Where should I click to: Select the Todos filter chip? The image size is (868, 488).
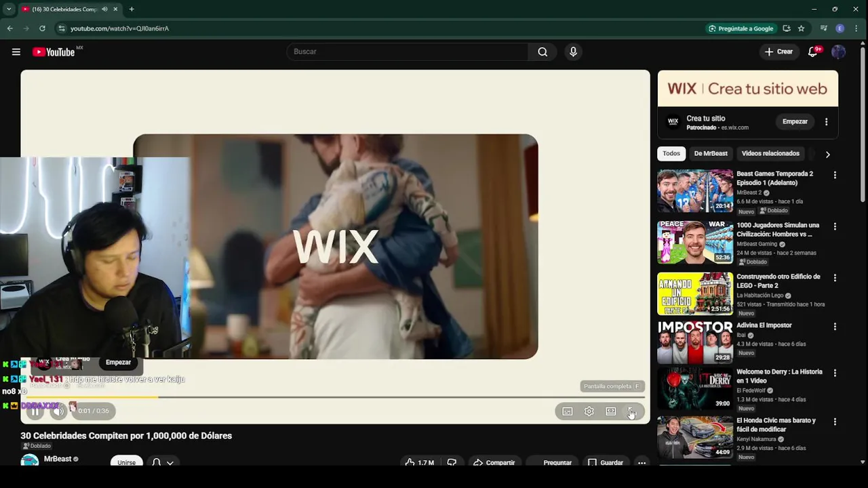[x=671, y=154]
